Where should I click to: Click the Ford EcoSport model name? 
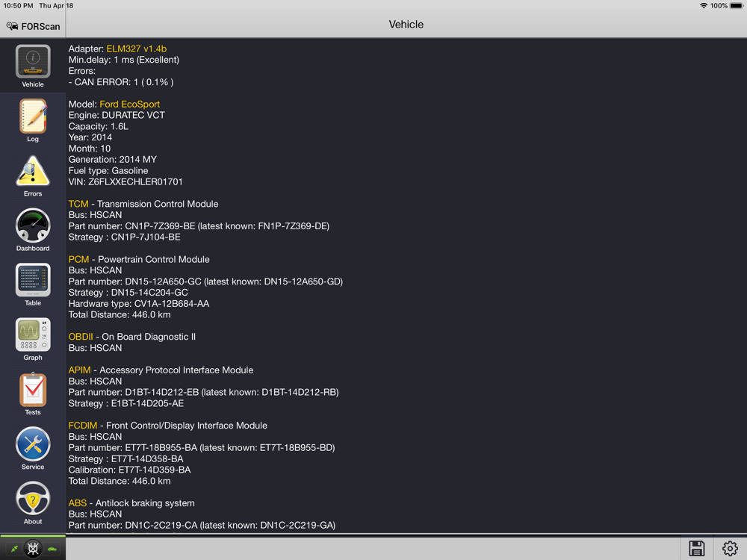pyautogui.click(x=129, y=104)
